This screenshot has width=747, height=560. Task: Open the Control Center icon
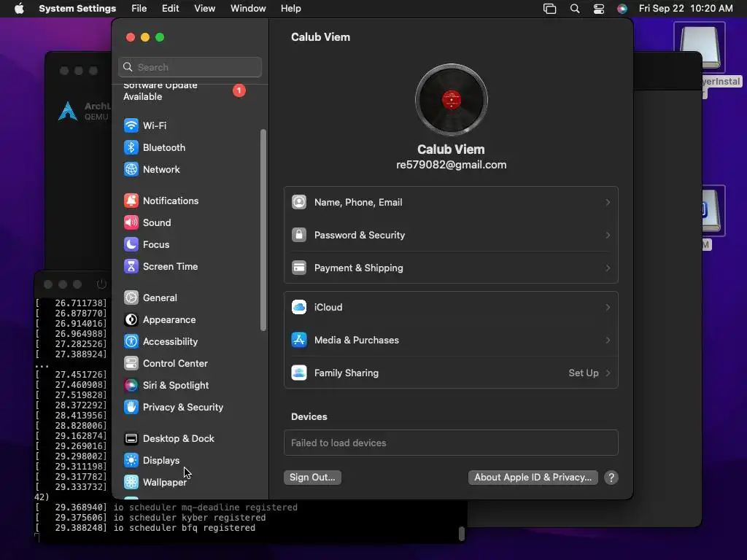point(131,364)
